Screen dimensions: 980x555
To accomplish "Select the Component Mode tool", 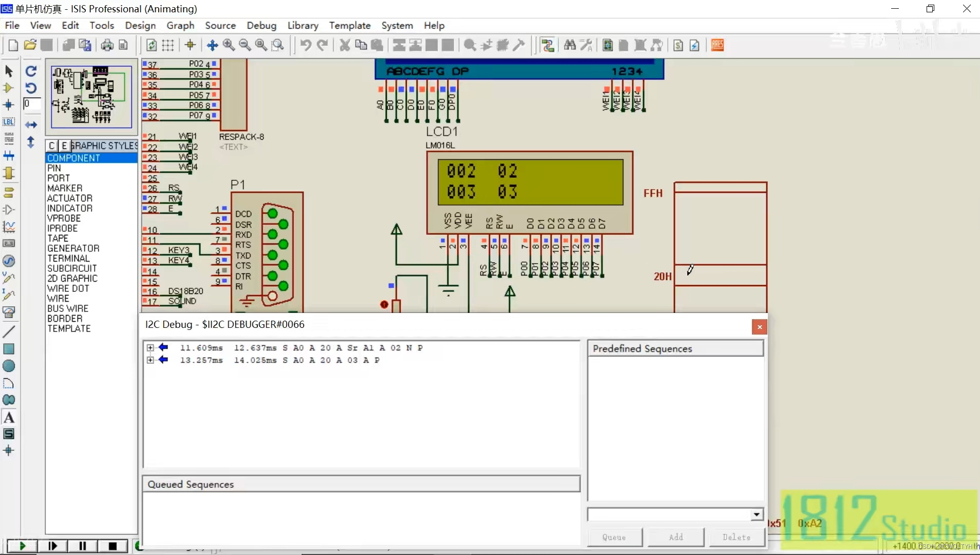I will (9, 88).
